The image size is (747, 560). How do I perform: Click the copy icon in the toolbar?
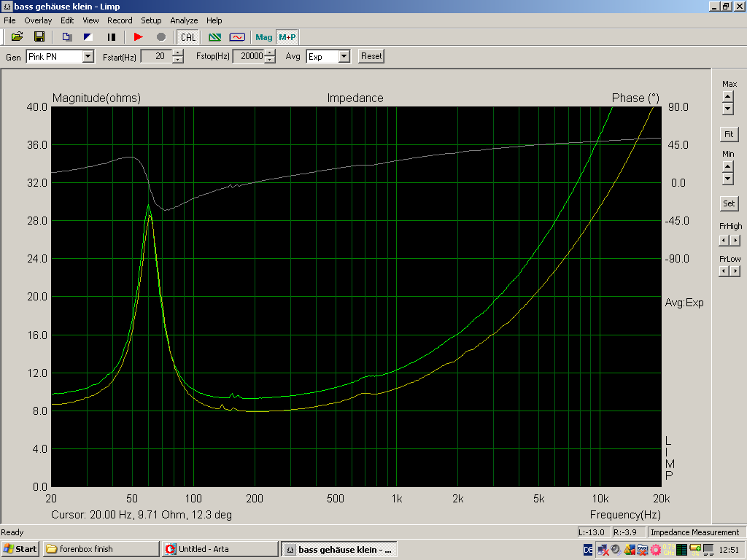tap(66, 36)
